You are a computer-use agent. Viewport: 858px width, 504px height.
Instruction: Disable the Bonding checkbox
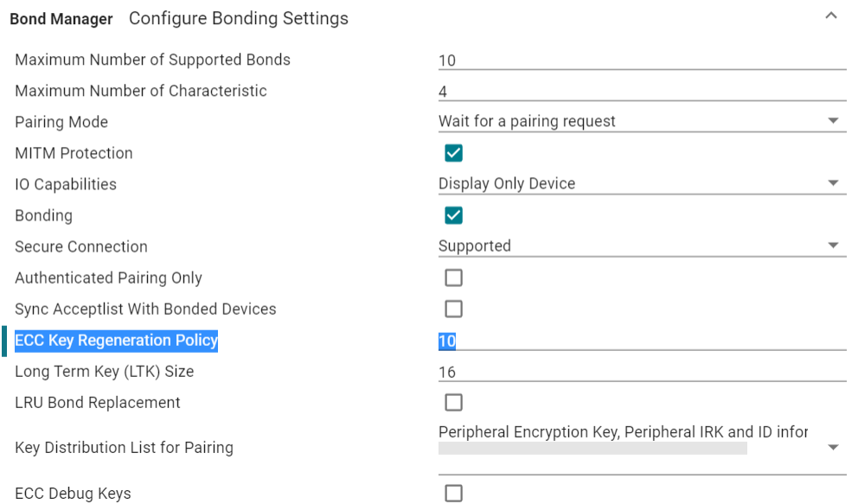click(453, 215)
